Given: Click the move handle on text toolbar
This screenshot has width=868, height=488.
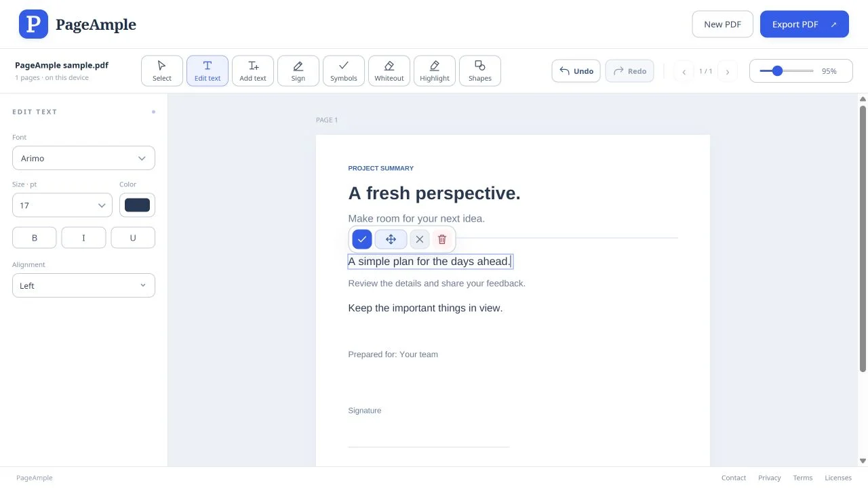Looking at the screenshot, I should pyautogui.click(x=391, y=239).
